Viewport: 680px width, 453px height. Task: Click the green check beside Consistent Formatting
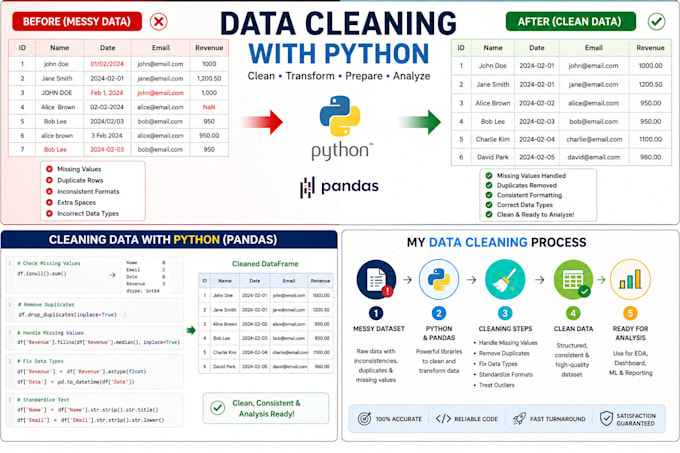489,195
